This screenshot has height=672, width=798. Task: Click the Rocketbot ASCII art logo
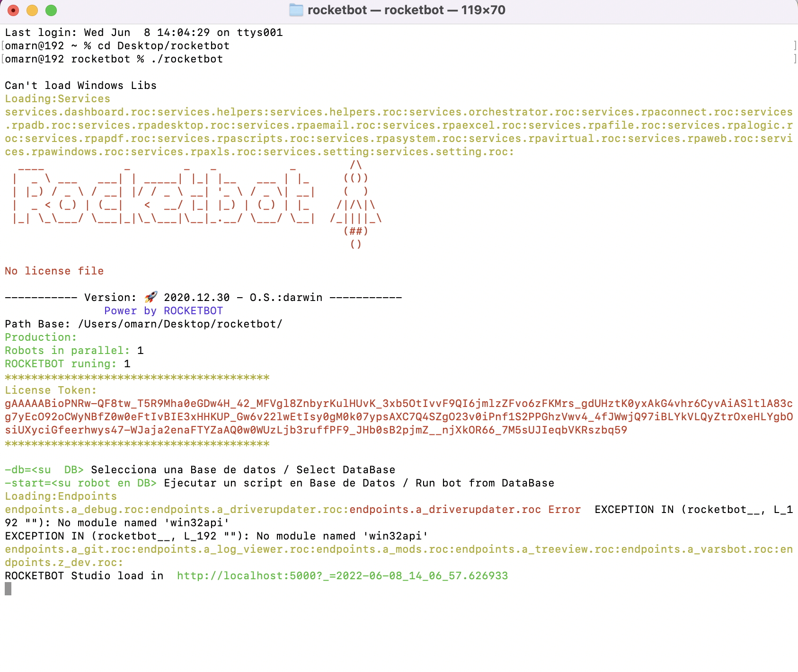click(163, 198)
